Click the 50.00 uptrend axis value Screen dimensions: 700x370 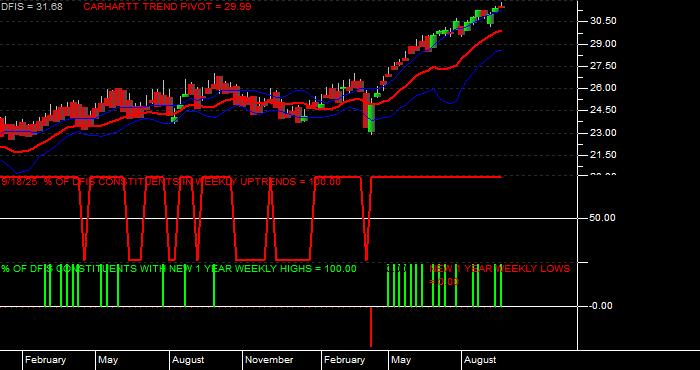(x=603, y=218)
